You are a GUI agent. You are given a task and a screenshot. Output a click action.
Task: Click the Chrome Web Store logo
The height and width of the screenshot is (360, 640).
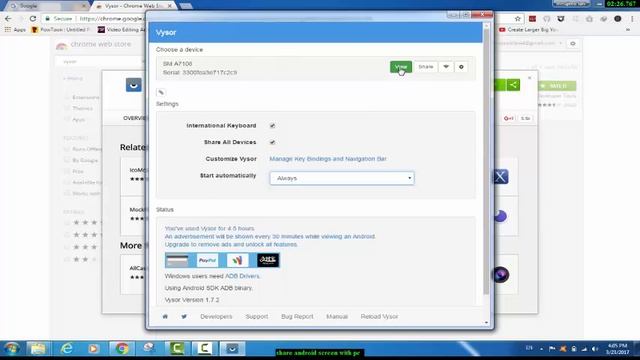click(94, 44)
